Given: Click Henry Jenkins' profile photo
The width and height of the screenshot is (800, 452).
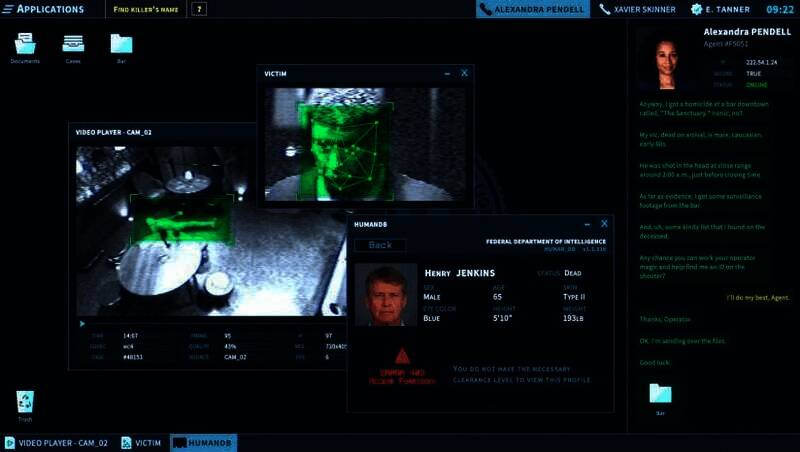Looking at the screenshot, I should pos(385,295).
